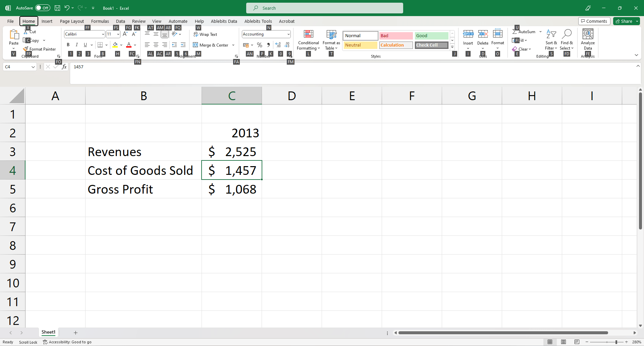Open Find & Select magnifier

567,34
